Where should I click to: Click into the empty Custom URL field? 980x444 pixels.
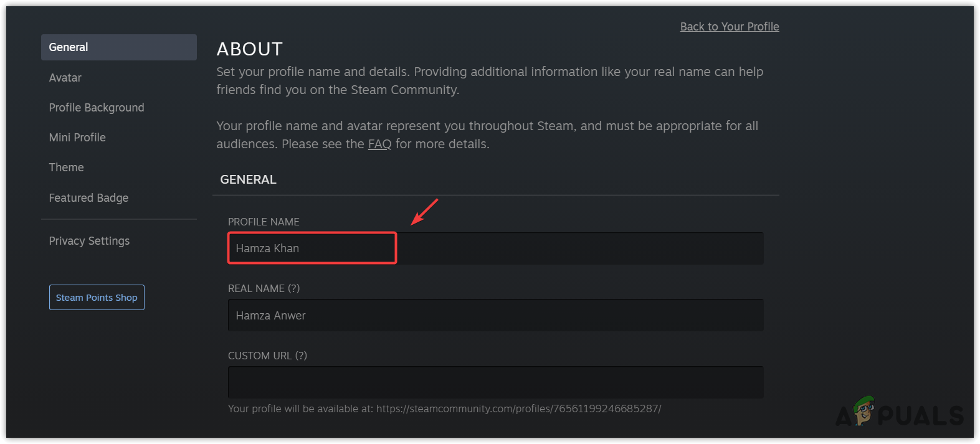click(495, 382)
